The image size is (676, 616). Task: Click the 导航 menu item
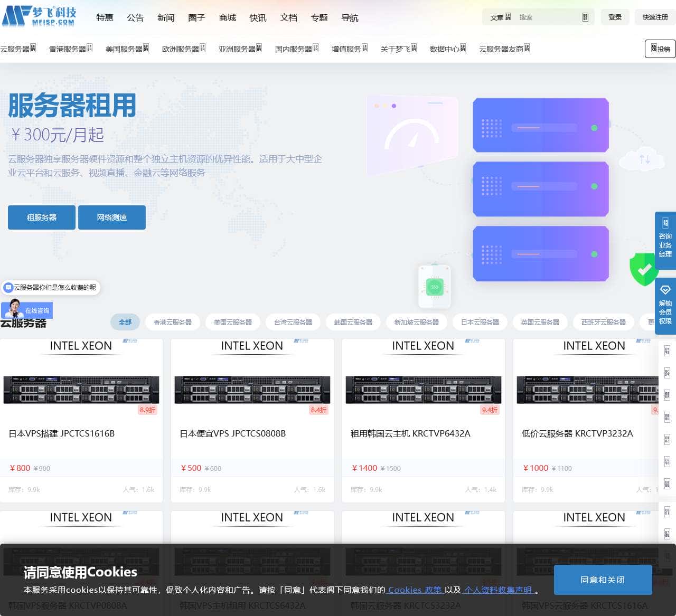point(350,17)
